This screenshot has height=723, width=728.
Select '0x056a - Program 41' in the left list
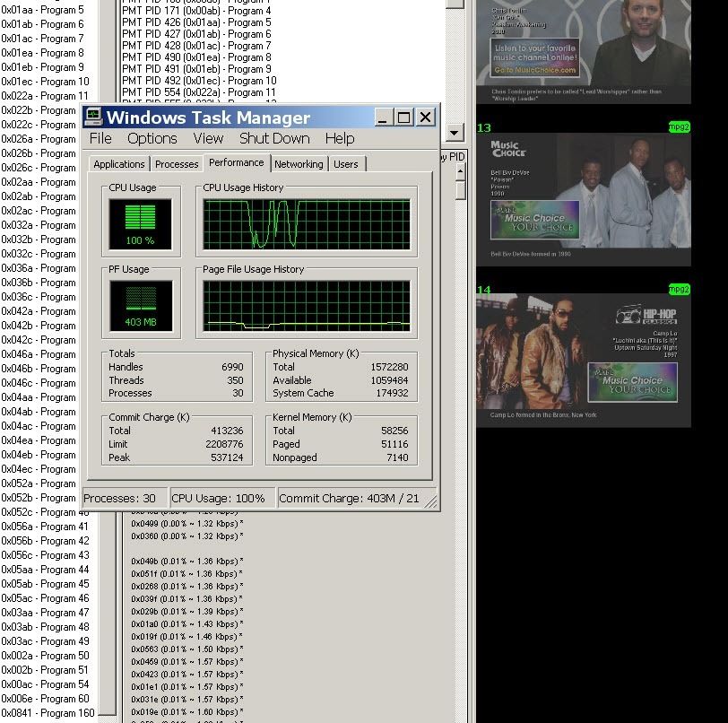(45, 527)
